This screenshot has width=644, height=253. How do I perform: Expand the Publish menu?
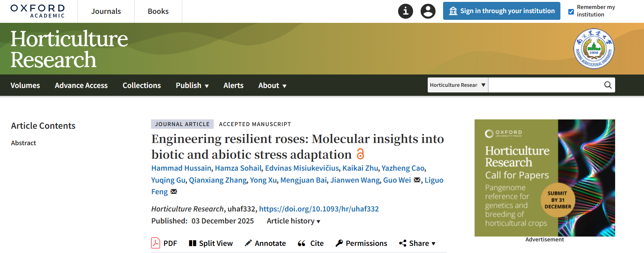[x=192, y=85]
